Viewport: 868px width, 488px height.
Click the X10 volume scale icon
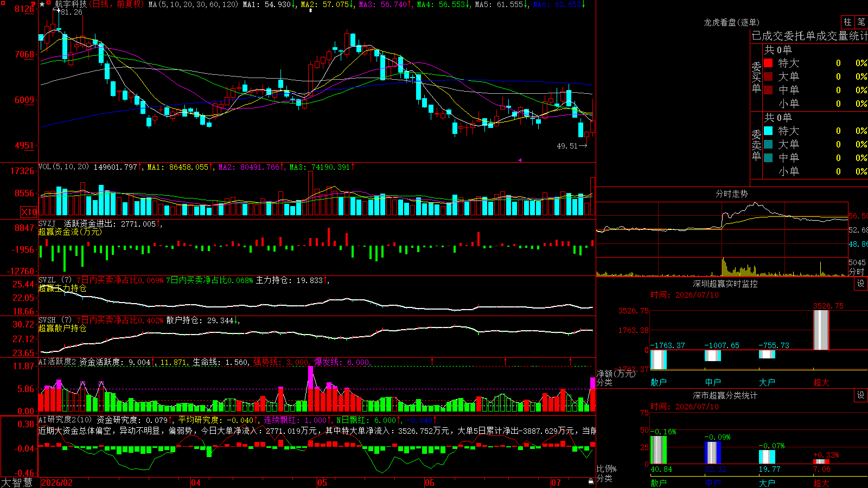coord(29,212)
